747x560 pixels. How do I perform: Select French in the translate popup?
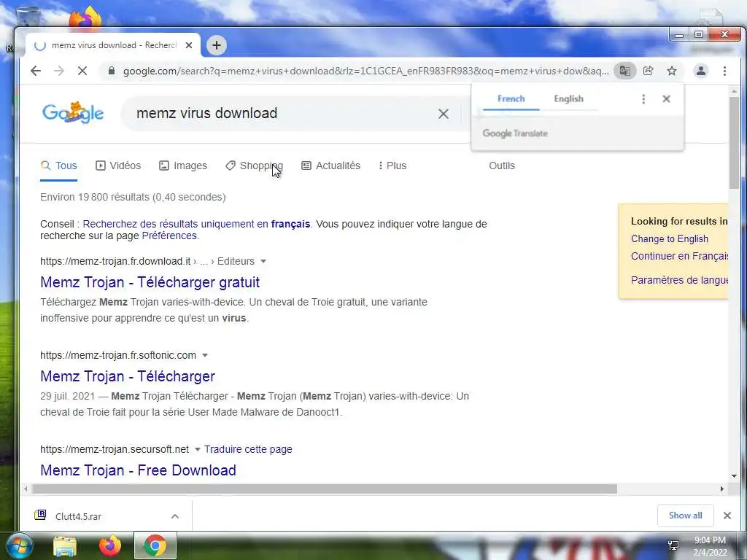(x=511, y=98)
